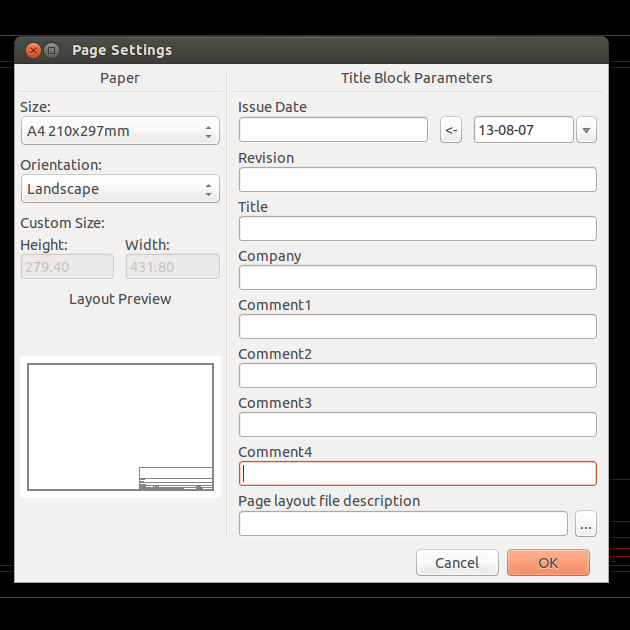This screenshot has width=630, height=630.
Task: Open the Orientation dropdown
Action: click(x=120, y=189)
